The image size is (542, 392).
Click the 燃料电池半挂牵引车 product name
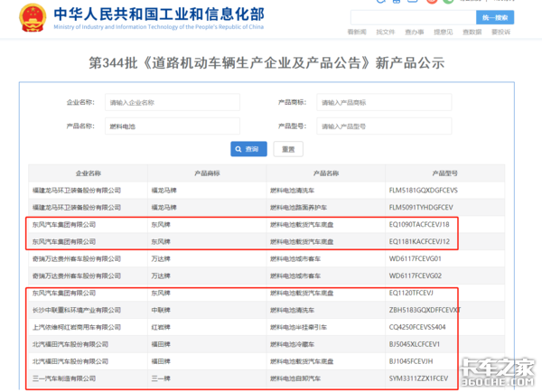pos(298,327)
